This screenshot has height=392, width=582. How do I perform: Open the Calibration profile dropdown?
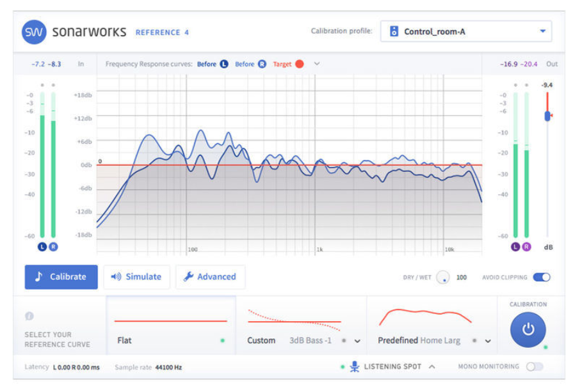[466, 31]
